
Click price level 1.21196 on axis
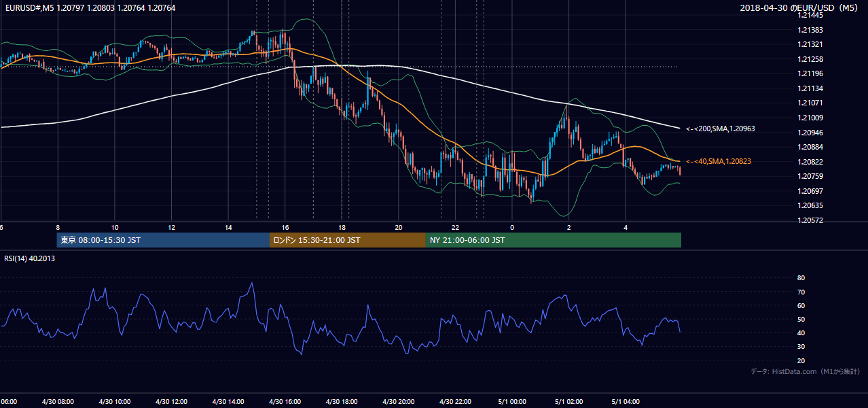[x=812, y=73]
